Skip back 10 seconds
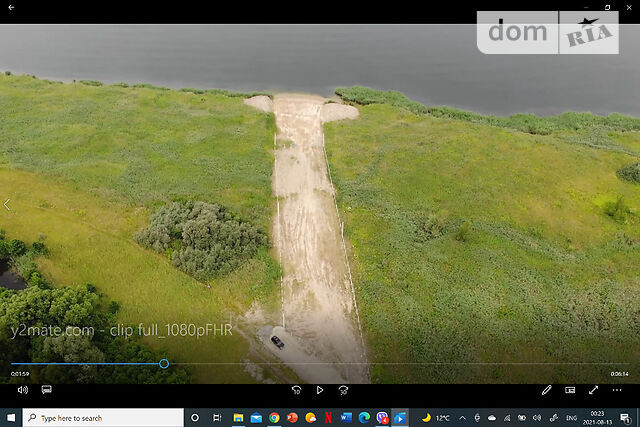 tap(297, 390)
